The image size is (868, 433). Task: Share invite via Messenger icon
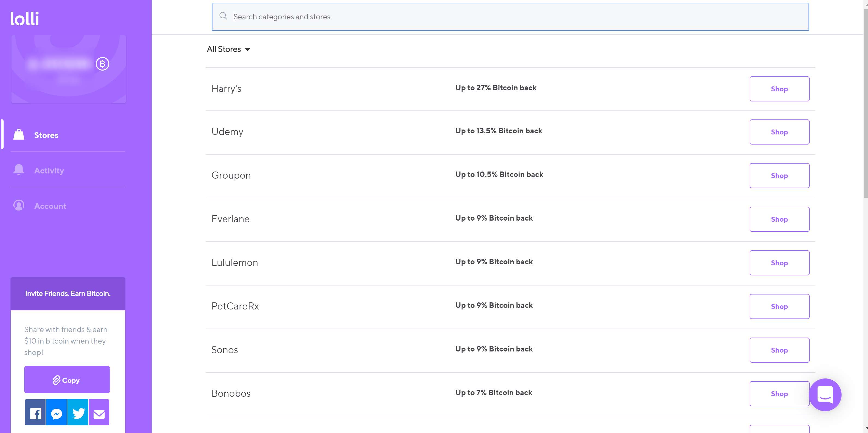click(x=57, y=413)
